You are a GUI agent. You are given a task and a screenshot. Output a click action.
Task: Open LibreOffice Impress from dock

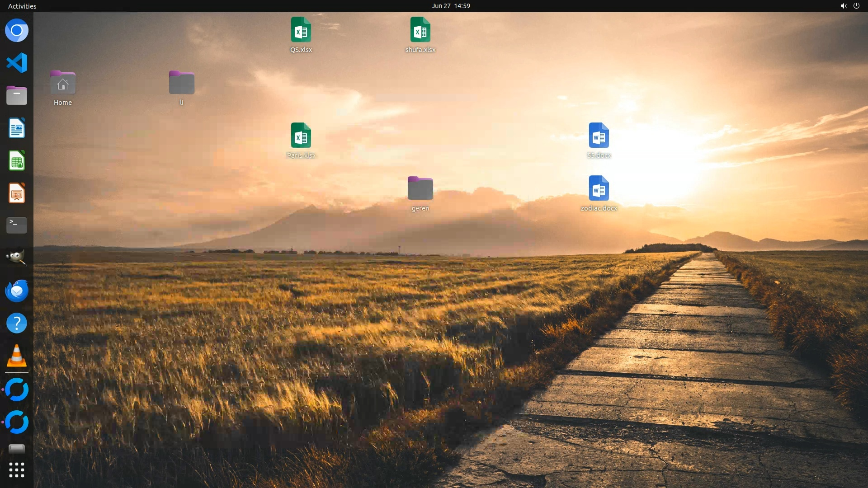[x=17, y=193]
